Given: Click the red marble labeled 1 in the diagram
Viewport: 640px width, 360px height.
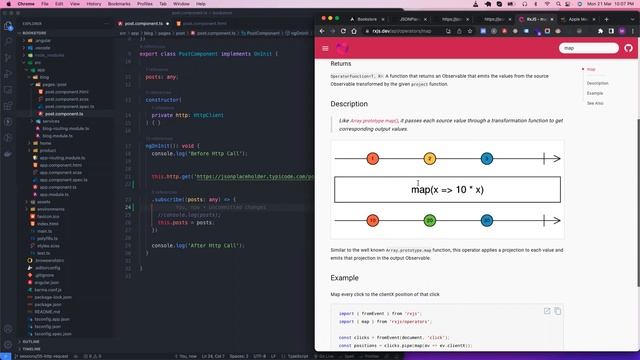Looking at the screenshot, I should pos(373,158).
